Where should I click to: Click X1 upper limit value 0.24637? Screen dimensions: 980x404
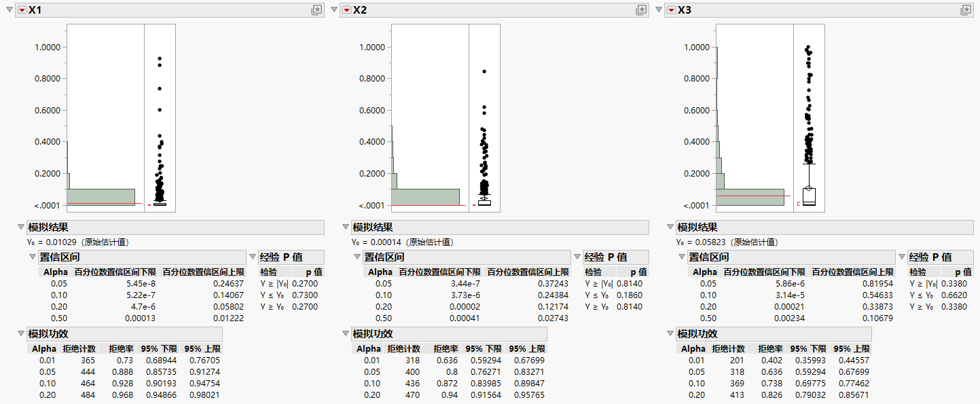point(230,284)
